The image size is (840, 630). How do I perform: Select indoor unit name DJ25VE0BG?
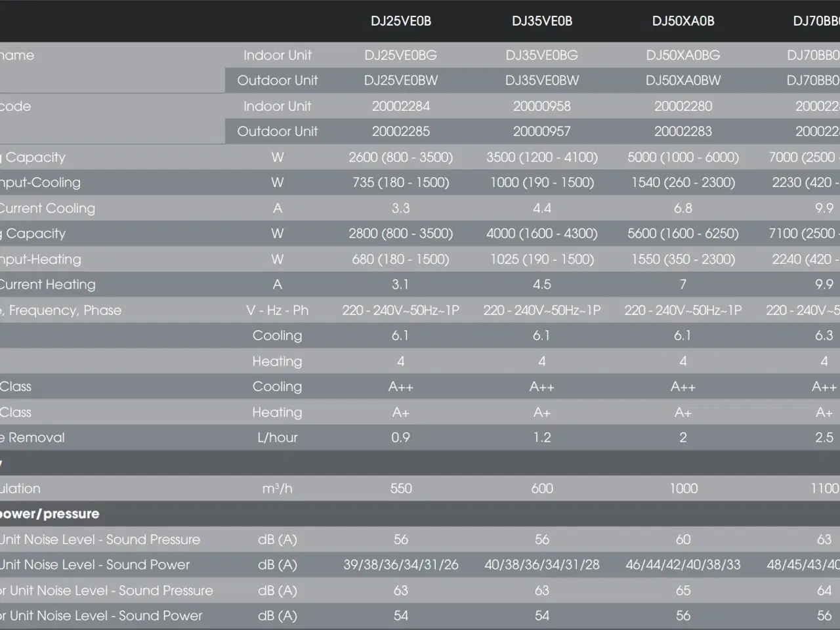(x=401, y=55)
